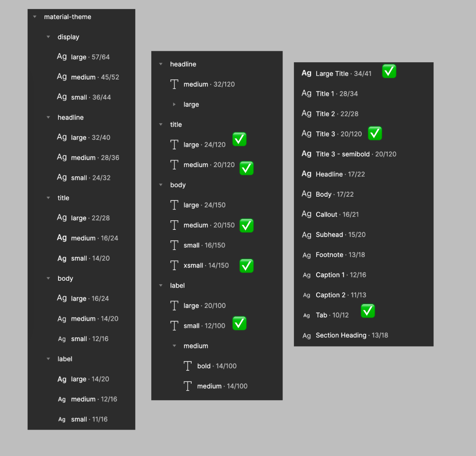Click the green checkmark next to Tab 10/12

(x=368, y=311)
